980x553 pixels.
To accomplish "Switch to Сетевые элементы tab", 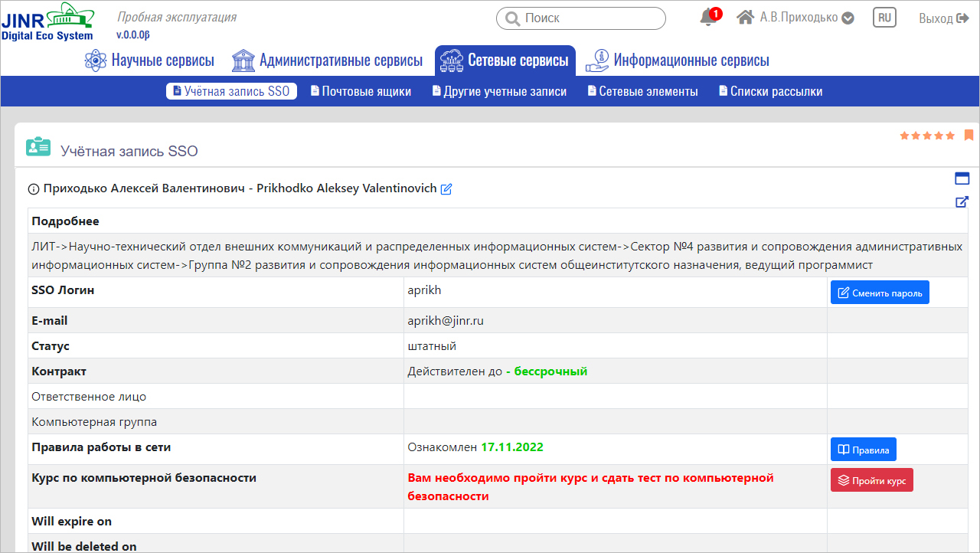I will point(642,91).
